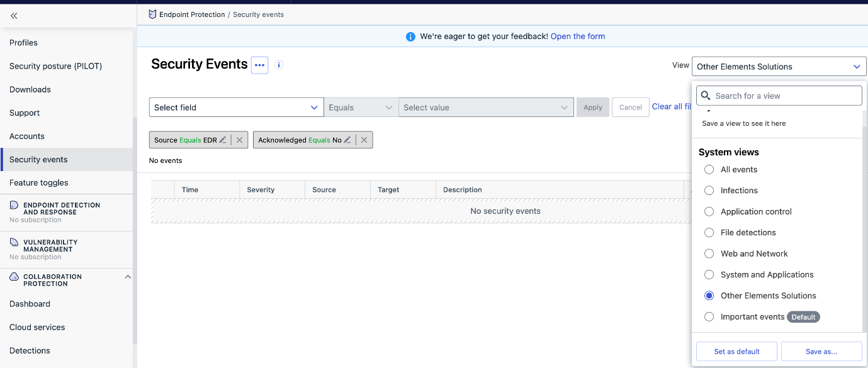This screenshot has width=868, height=368.
Task: Select Other Elements Solutions radio option
Action: [x=709, y=296]
